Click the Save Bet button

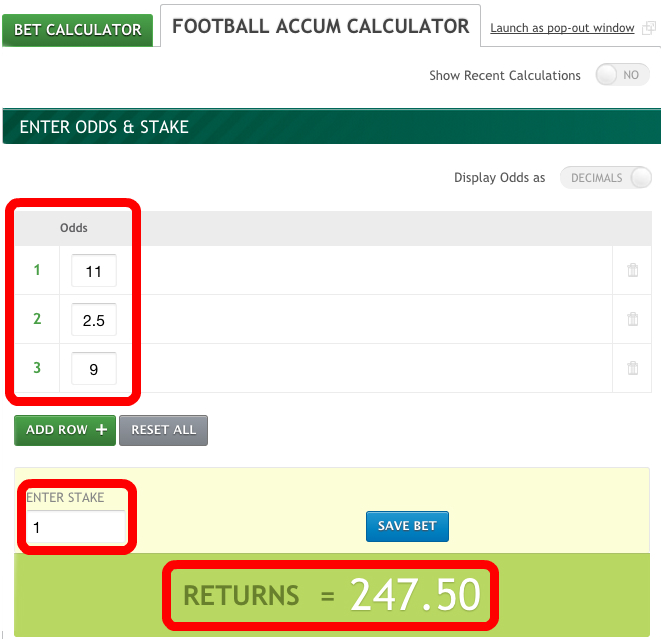pos(407,526)
